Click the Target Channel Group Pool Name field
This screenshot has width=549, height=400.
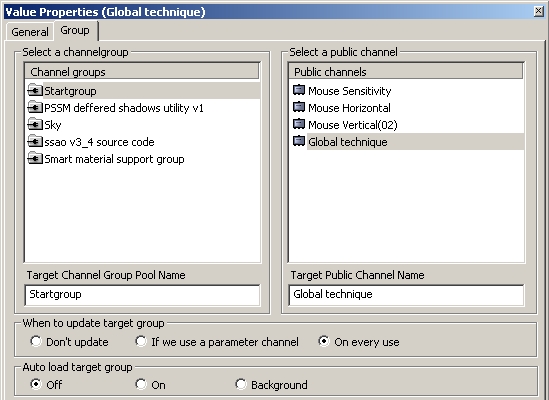click(x=142, y=295)
